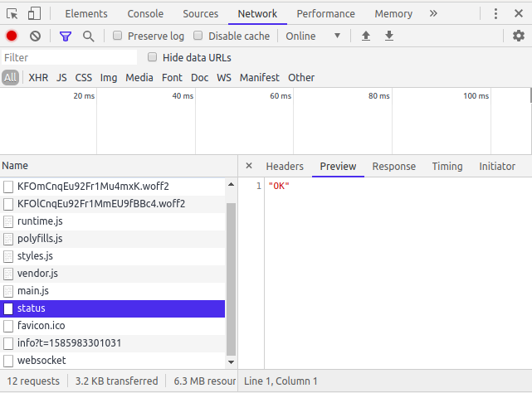Filter requests by WS

(x=224, y=78)
